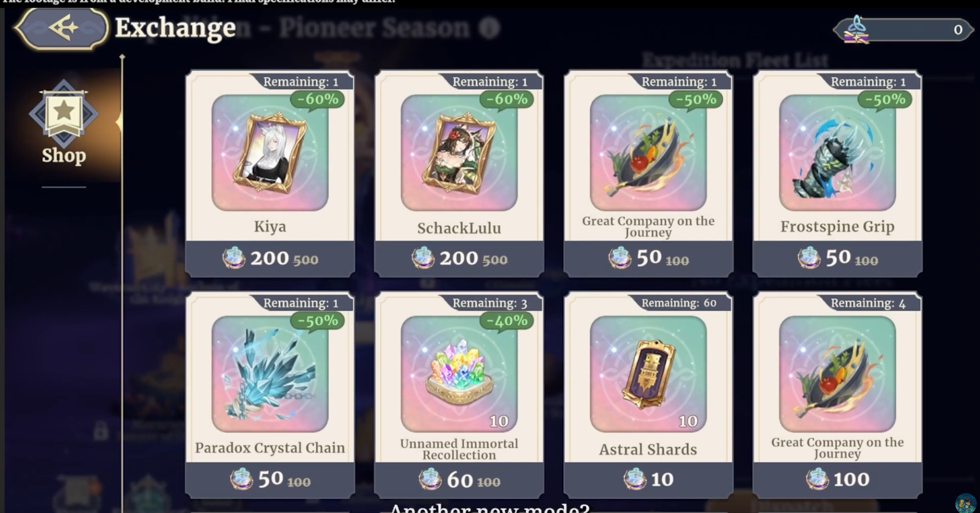Buy Kiya for 200 tokens
This screenshot has height=513, width=980.
270,259
